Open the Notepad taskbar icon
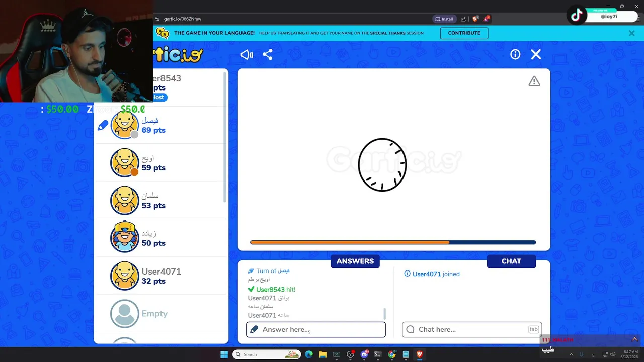644x362 pixels. point(406,354)
